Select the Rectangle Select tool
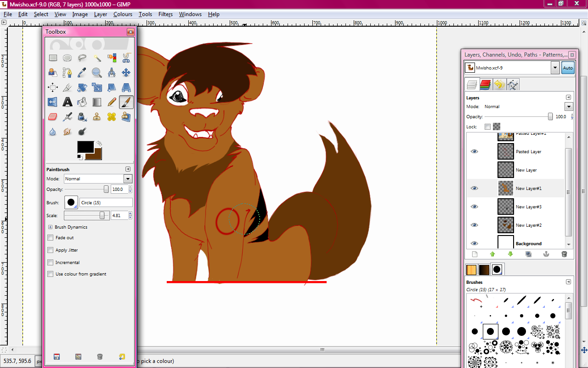The height and width of the screenshot is (368, 588). coord(53,58)
